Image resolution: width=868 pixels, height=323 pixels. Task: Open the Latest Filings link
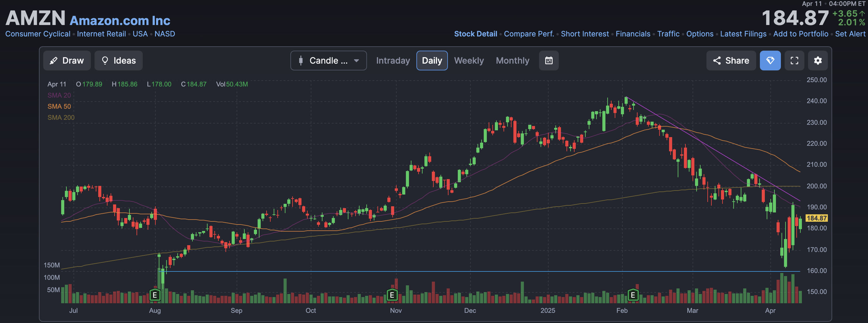743,34
